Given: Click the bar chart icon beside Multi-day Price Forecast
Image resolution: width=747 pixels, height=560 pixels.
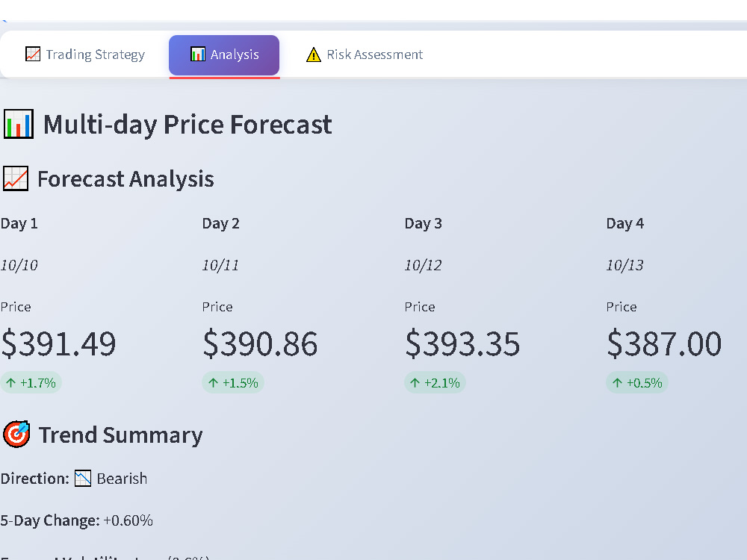Looking at the screenshot, I should pyautogui.click(x=19, y=124).
